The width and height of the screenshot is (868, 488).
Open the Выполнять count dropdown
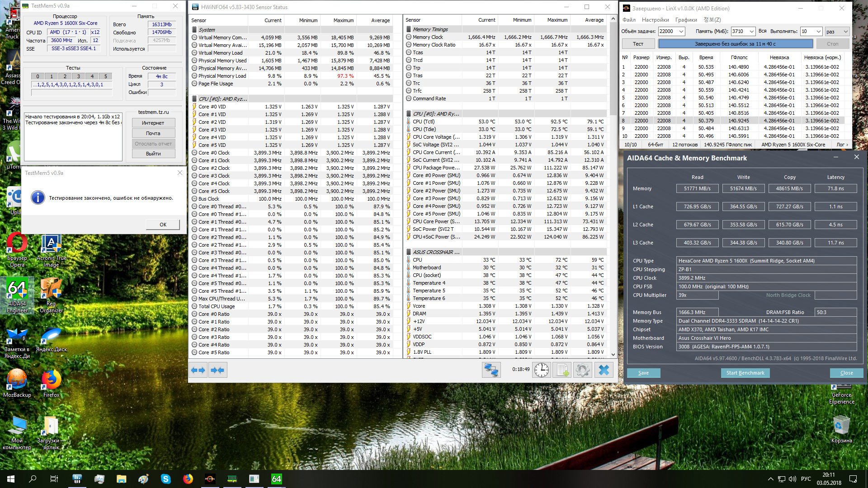818,31
